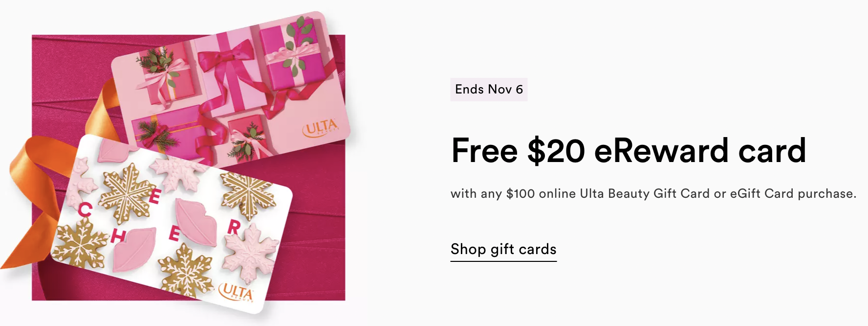Click the red letter R on CHEER card
The width and height of the screenshot is (868, 326).
(235, 228)
